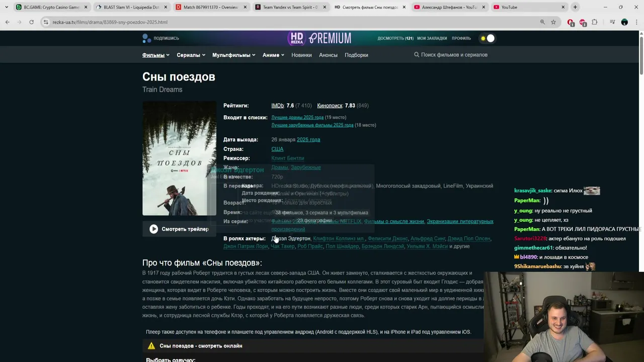Open the first red extension icon
This screenshot has height=362, width=644.
pyautogui.click(x=571, y=22)
